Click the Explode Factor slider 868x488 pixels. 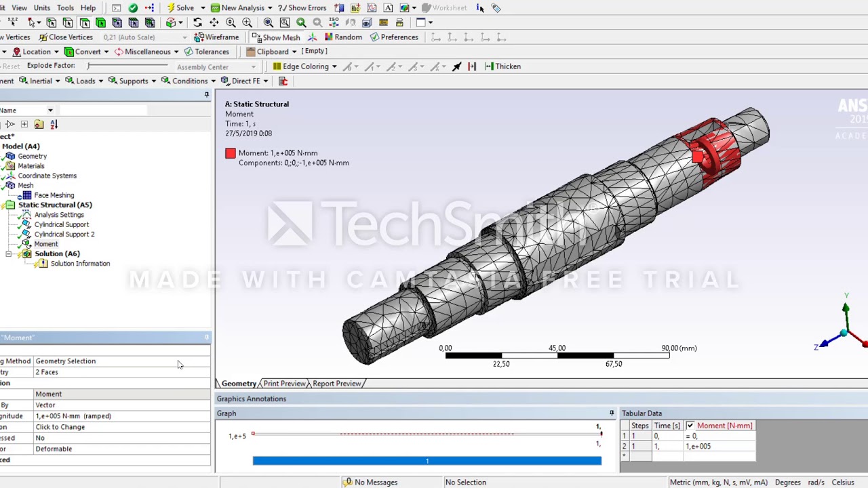coord(127,66)
